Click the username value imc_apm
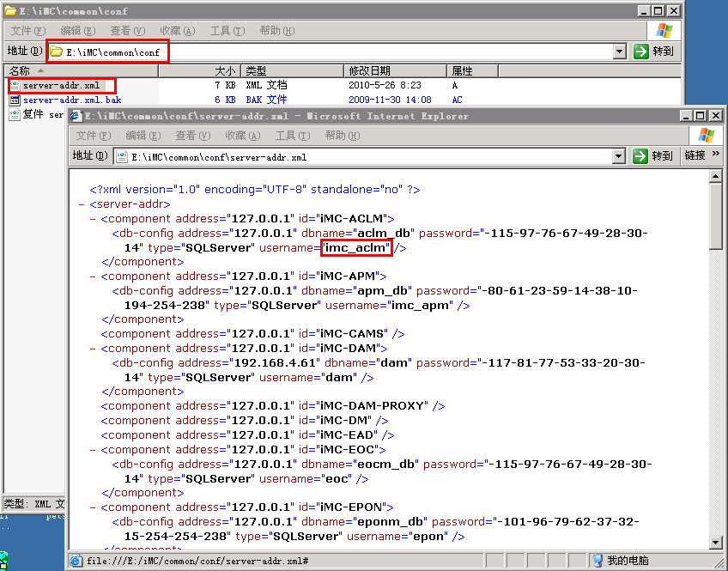Viewport: 728px width, 571px height. tap(422, 306)
